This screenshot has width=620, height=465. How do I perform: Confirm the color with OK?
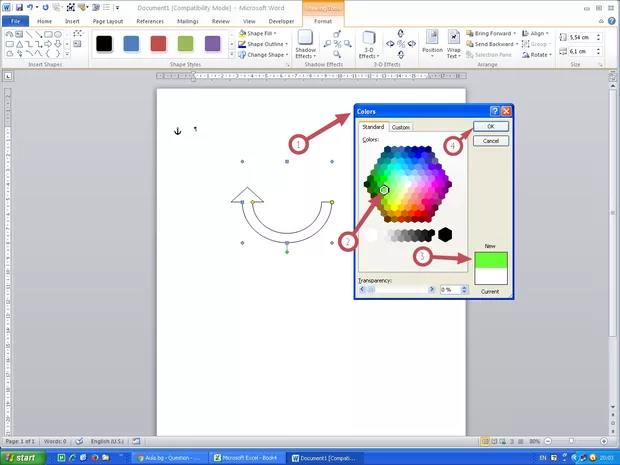tap(490, 127)
